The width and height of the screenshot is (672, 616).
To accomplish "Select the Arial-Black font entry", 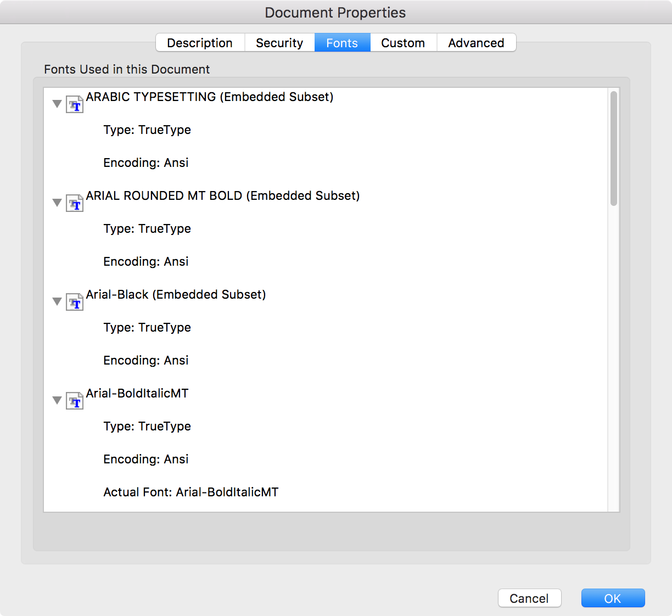I will [x=176, y=294].
